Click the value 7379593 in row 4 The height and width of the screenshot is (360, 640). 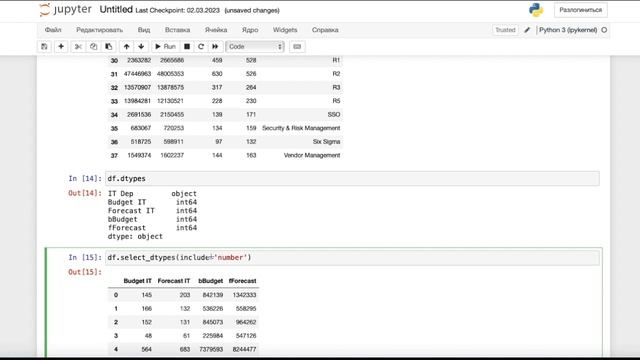tap(211, 349)
